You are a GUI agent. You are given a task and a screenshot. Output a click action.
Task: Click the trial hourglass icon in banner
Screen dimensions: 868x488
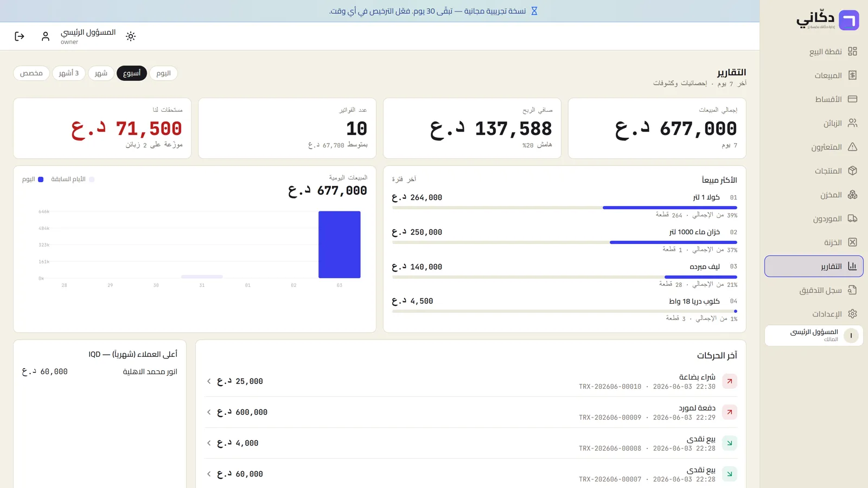pos(534,11)
